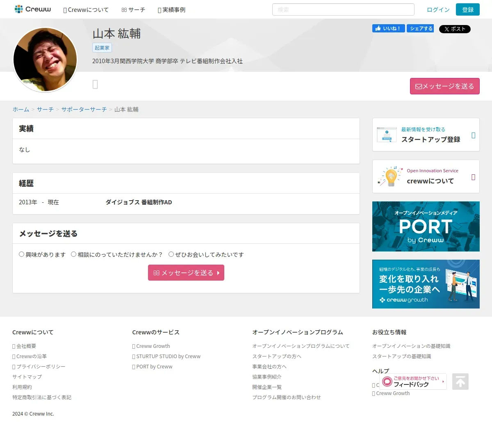Open オープンイノベーションの基礎知識 link
This screenshot has width=492, height=448.
[x=411, y=346]
